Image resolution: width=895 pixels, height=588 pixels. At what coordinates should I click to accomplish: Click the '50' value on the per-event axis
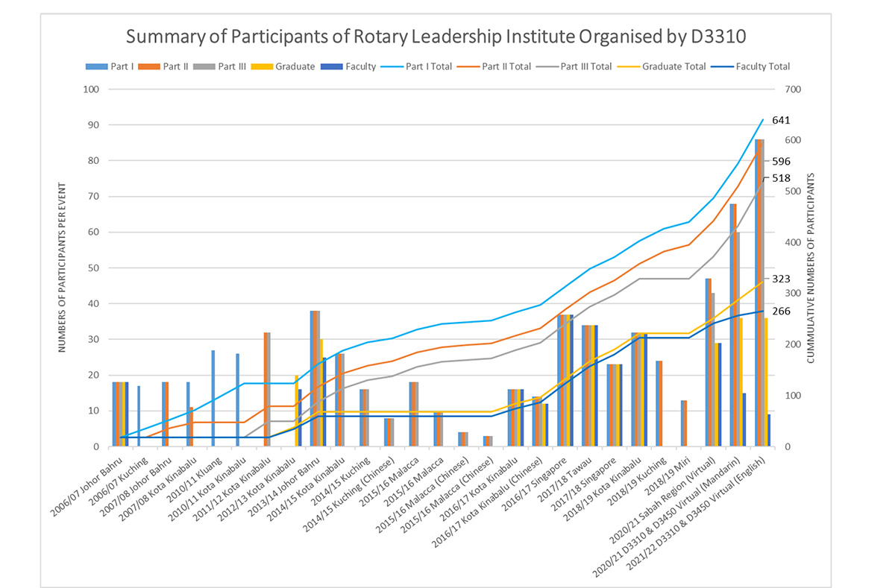(95, 268)
